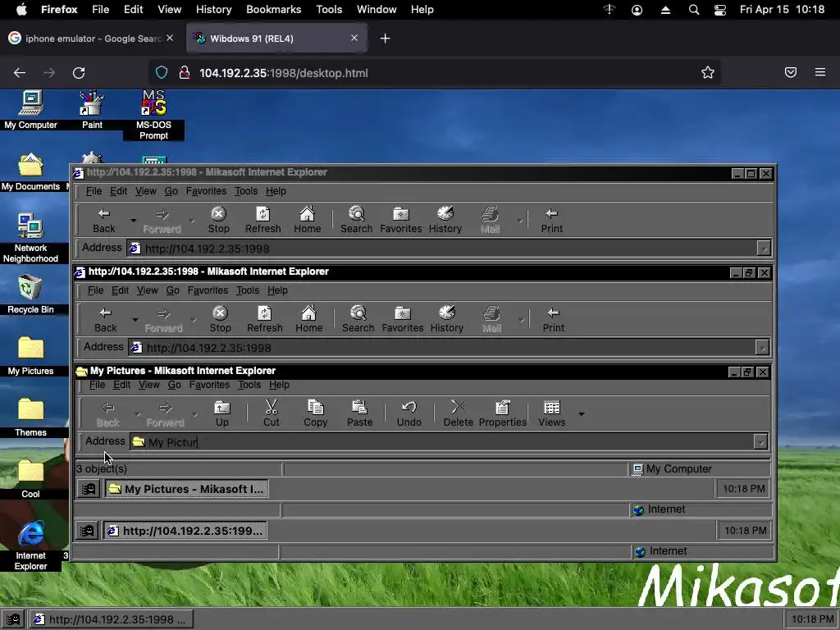Click Refresh in the second IE window
This screenshot has height=630, width=840.
pos(265,319)
